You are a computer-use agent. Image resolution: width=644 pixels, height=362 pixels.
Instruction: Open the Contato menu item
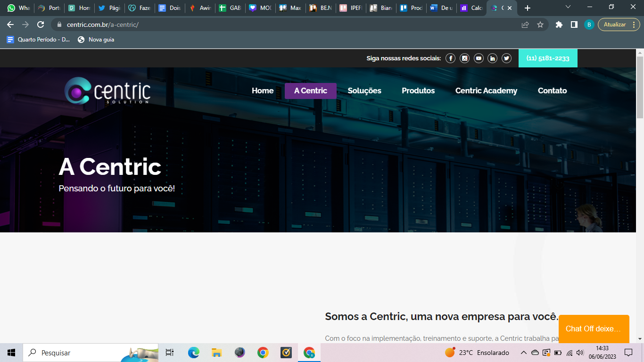(553, 90)
